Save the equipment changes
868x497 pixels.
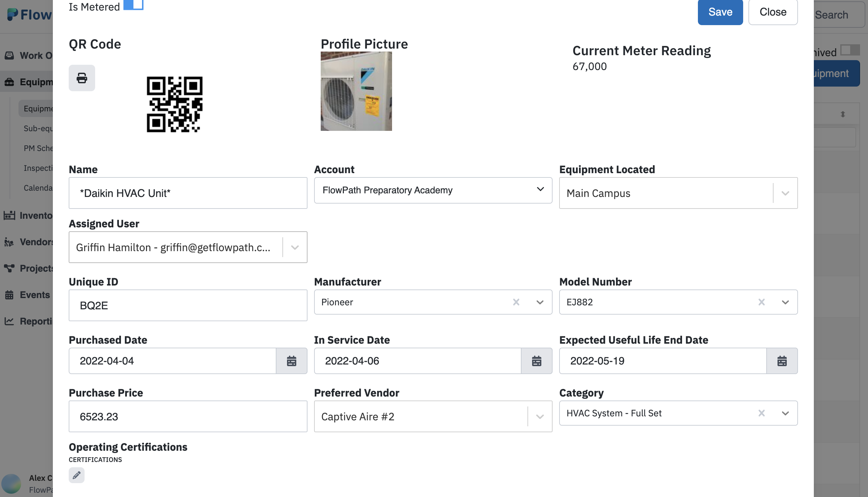720,12
